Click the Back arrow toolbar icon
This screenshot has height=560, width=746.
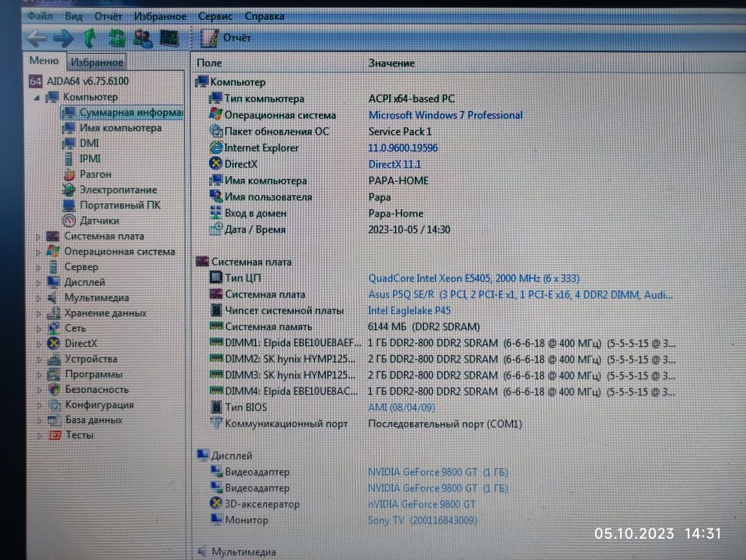point(37,38)
